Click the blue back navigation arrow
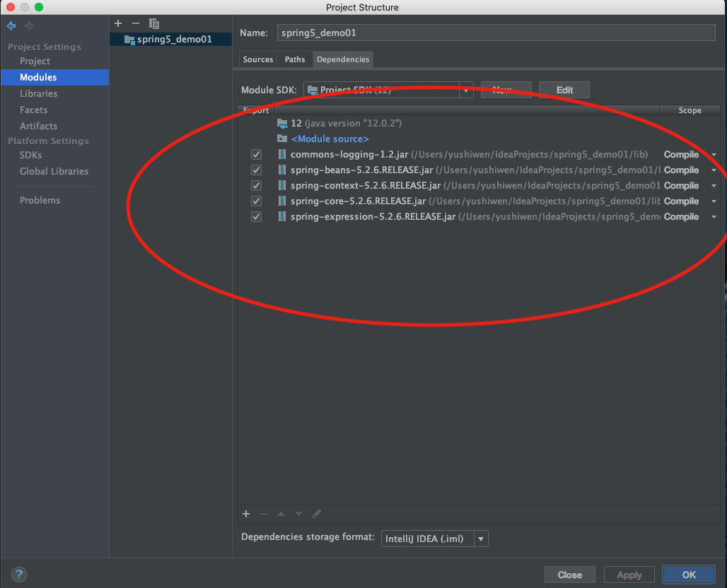 (11, 26)
